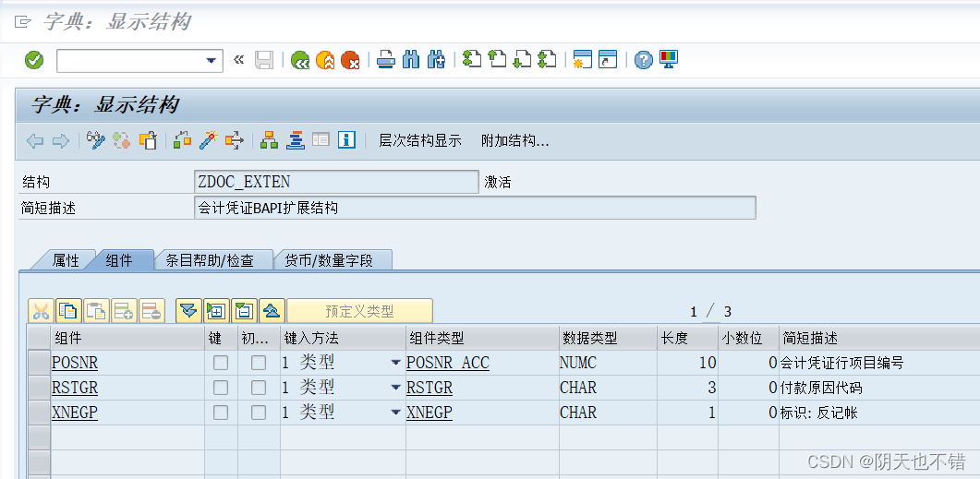Click the Copy icon above the table
The image size is (980, 479).
[x=68, y=310]
